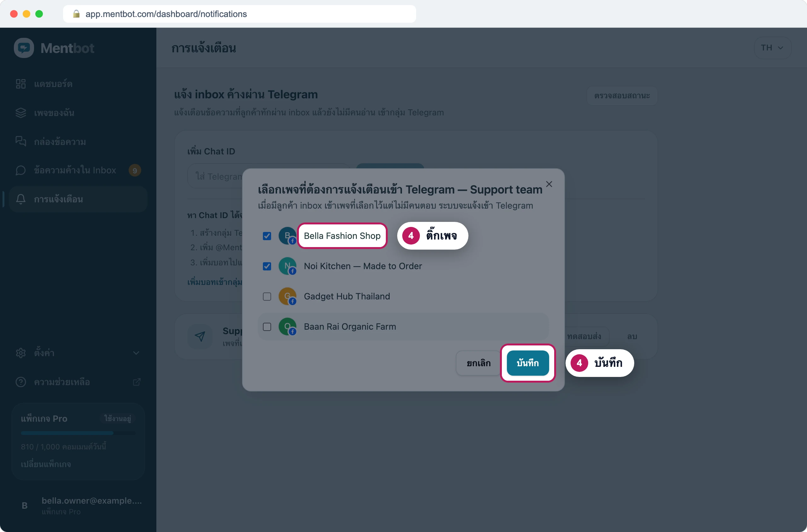807x532 pixels.
Task: Uncheck the Bella Fashion Shop checkbox
Action: (267, 236)
